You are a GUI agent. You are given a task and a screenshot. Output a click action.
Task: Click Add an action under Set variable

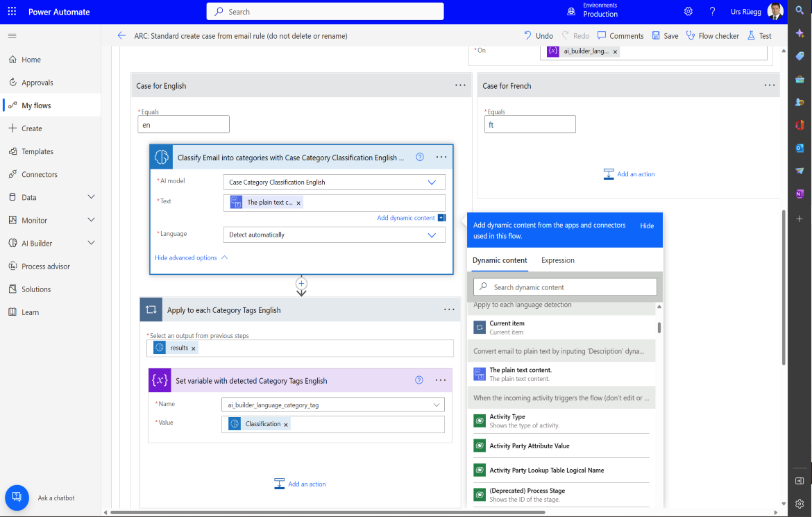pyautogui.click(x=301, y=484)
